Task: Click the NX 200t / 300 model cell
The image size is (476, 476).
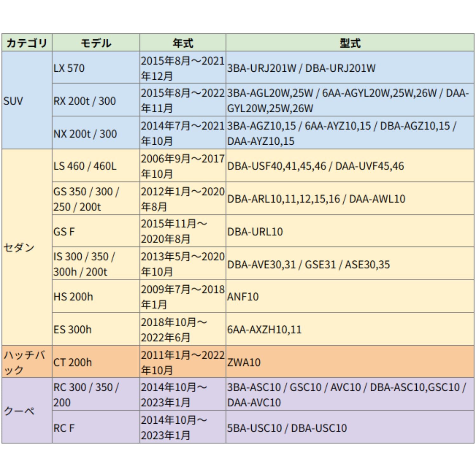Action: point(96,133)
